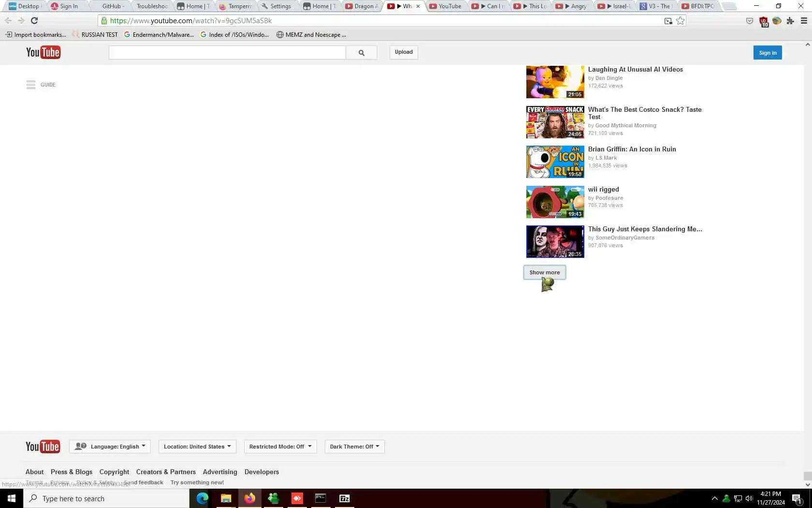The height and width of the screenshot is (508, 812).
Task: Open the command prompt taskbar icon
Action: pos(320,498)
